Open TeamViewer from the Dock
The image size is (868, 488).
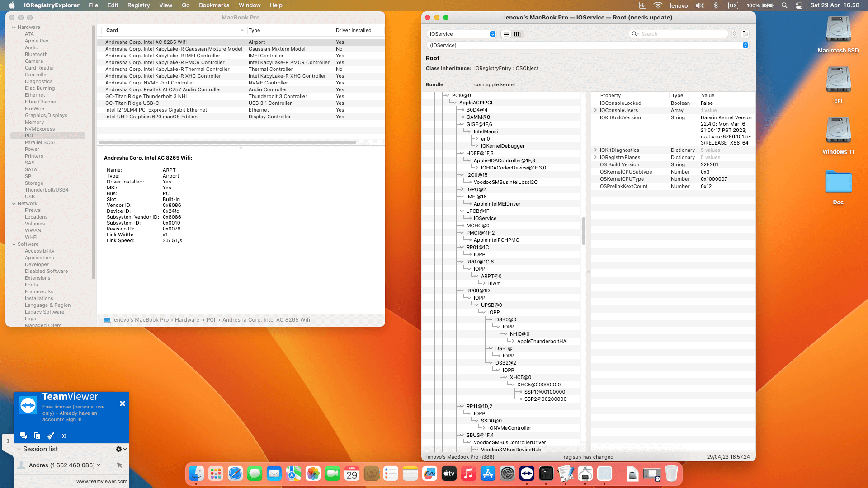tap(527, 474)
